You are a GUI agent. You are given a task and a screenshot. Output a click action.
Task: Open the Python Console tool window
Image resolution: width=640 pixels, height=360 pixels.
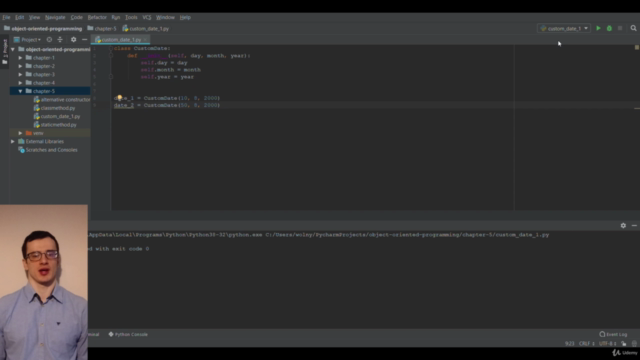[128, 334]
